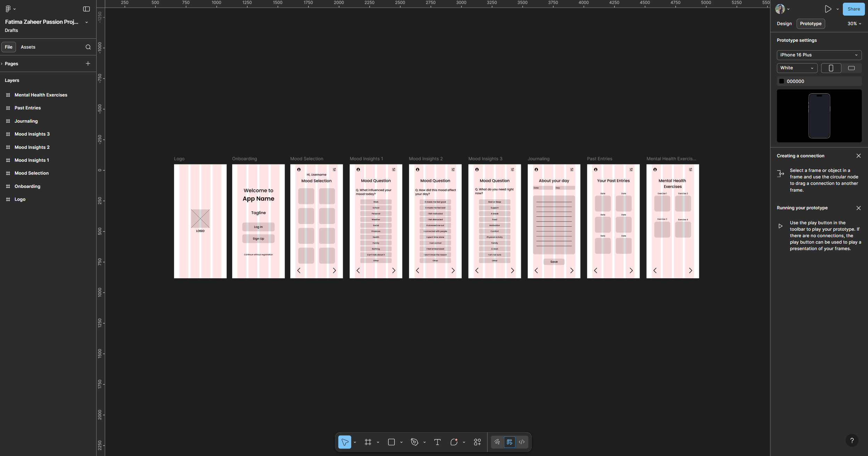This screenshot has width=868, height=456.
Task: Open the iPhone 16 Plus device dropdown
Action: point(819,55)
